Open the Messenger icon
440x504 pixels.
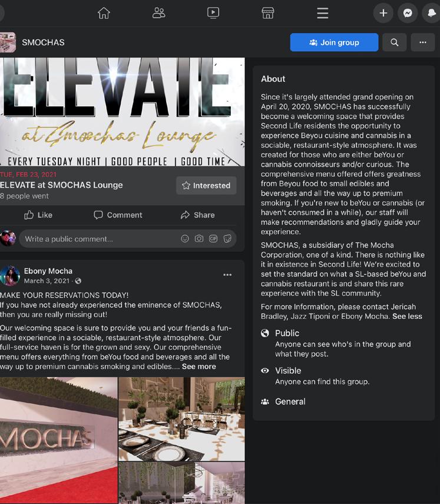[x=408, y=13]
